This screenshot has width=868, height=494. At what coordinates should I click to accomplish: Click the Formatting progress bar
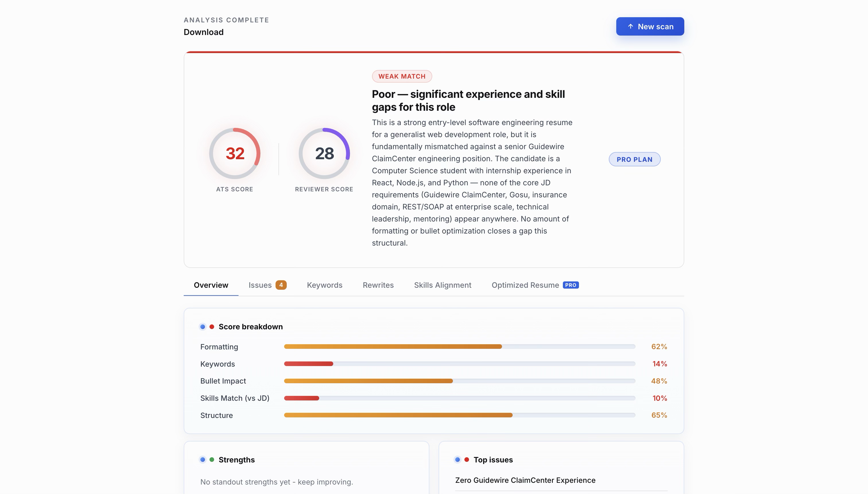(459, 347)
